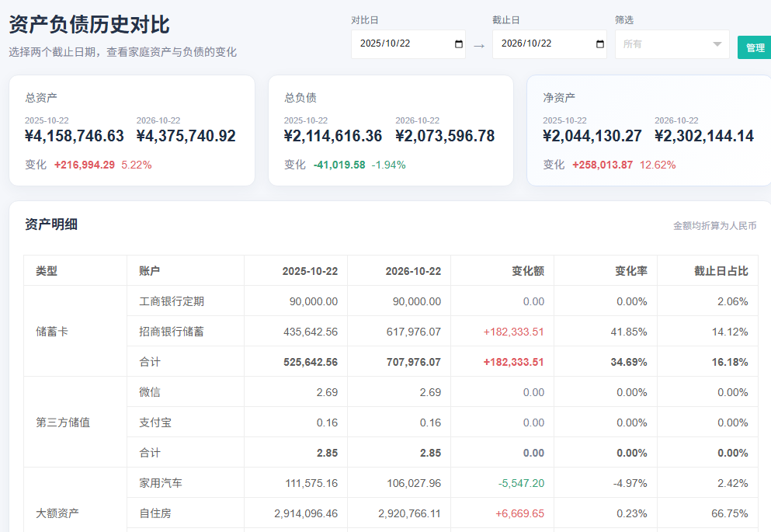Image resolution: width=771 pixels, height=532 pixels.
Task: Edit the 对比日 date field 2025/10/22
Action: (x=408, y=44)
